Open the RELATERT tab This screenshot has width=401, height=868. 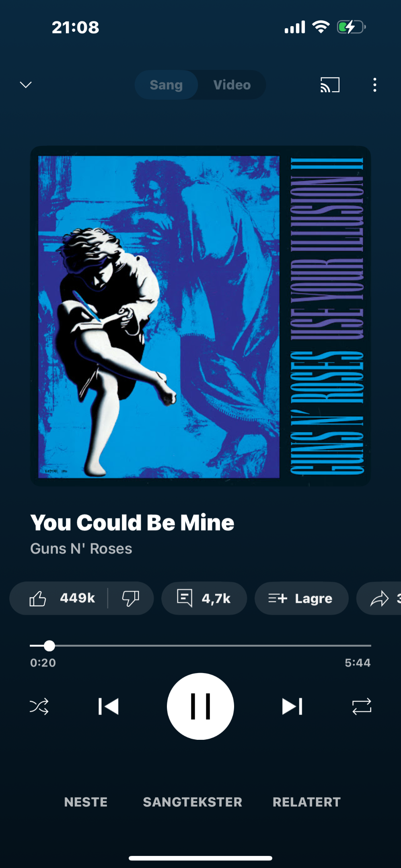(x=307, y=802)
